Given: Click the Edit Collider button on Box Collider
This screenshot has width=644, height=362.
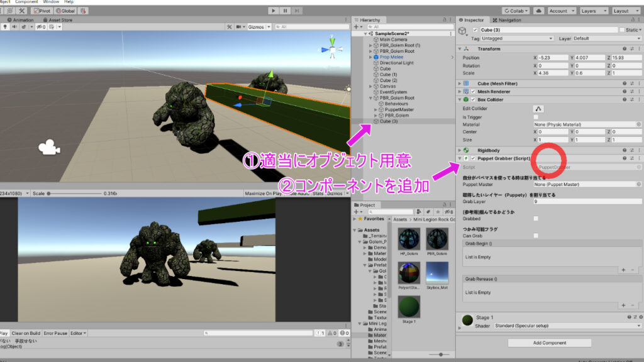Looking at the screenshot, I should tap(538, 108).
